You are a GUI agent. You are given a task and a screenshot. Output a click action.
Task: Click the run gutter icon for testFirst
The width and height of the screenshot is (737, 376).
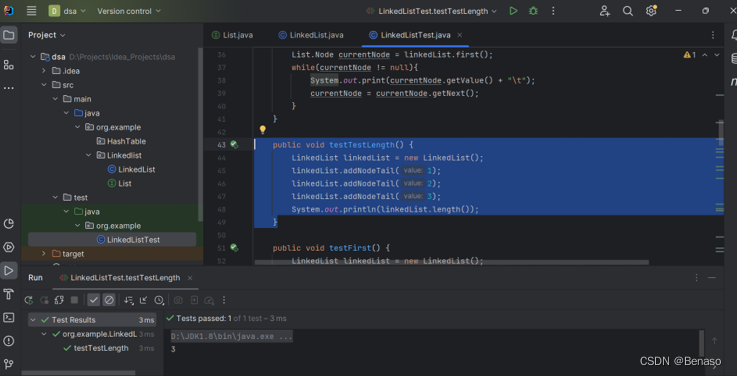(x=234, y=248)
